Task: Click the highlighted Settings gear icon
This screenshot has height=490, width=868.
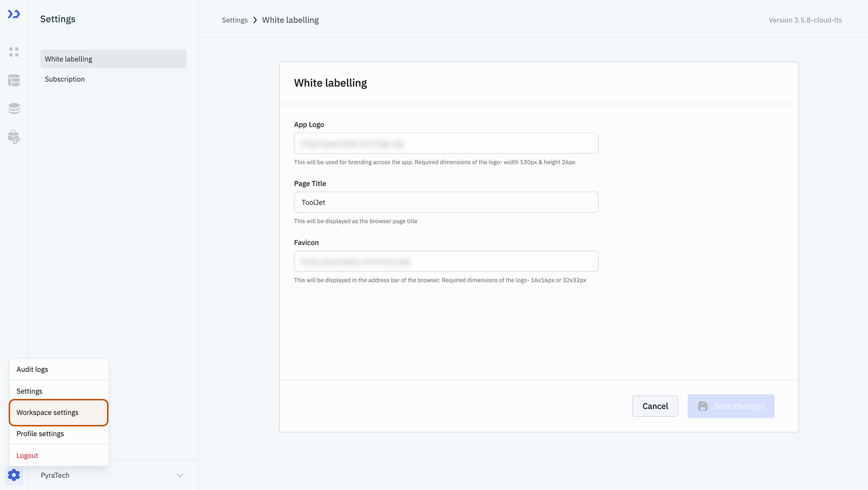Action: (14, 475)
